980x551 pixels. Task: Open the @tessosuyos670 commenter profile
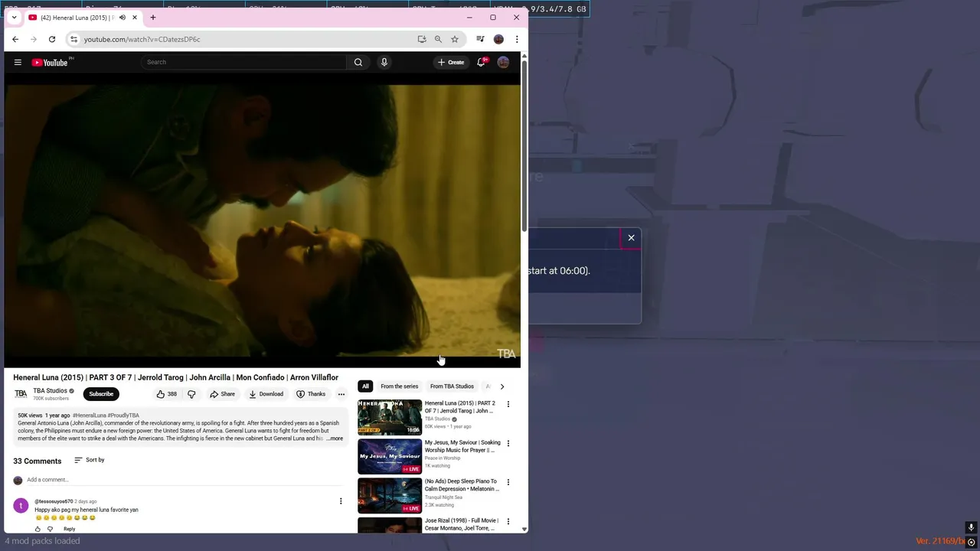[54, 501]
